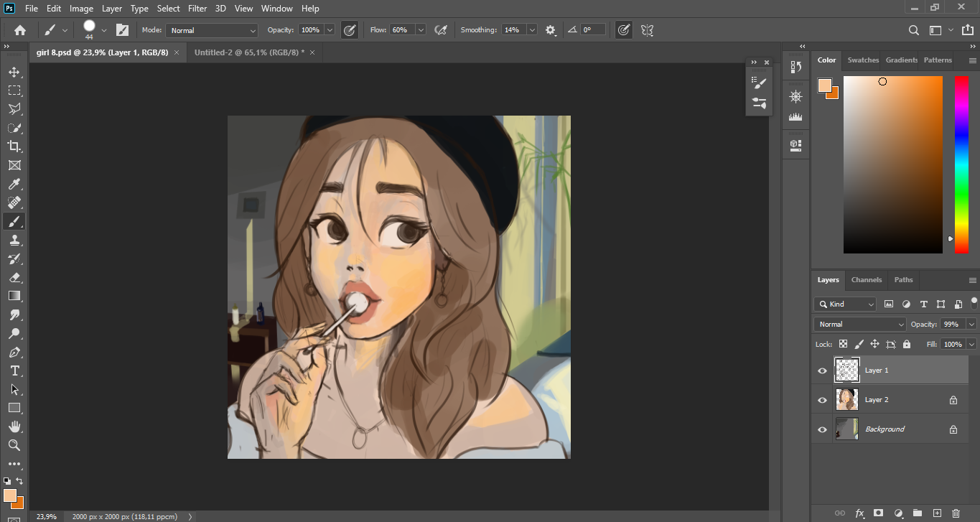Open the Smoothing dropdown arrow
The image size is (980, 522).
pyautogui.click(x=532, y=30)
